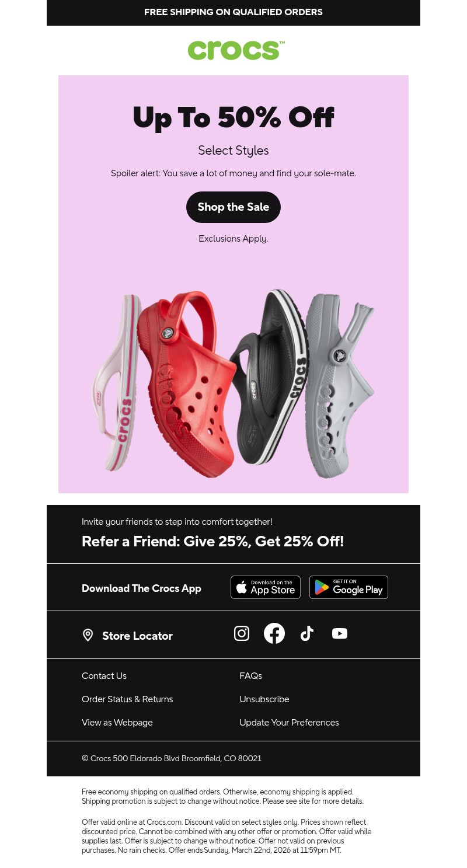467x868 pixels.
Task: Click the Store Locator label
Action: 137,636
